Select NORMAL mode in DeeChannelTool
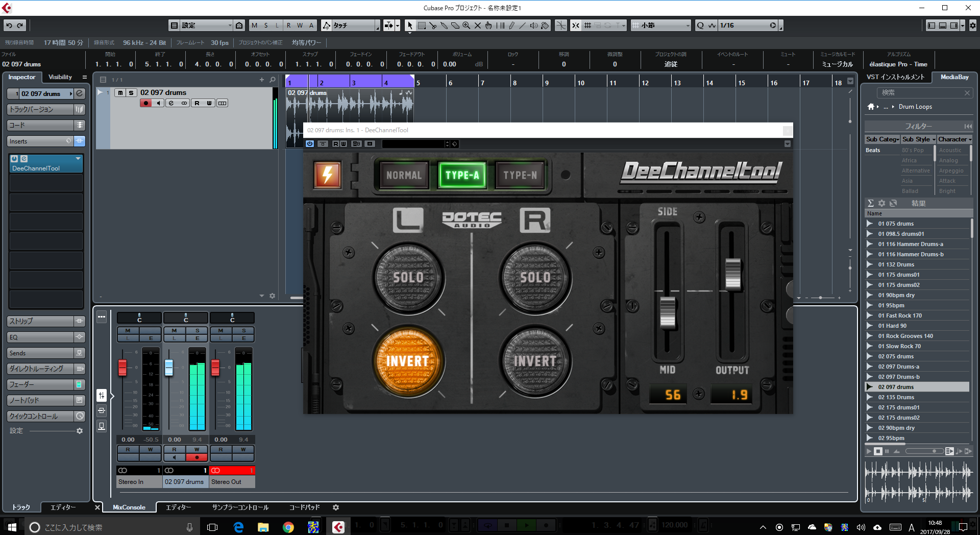980x535 pixels. pos(404,175)
